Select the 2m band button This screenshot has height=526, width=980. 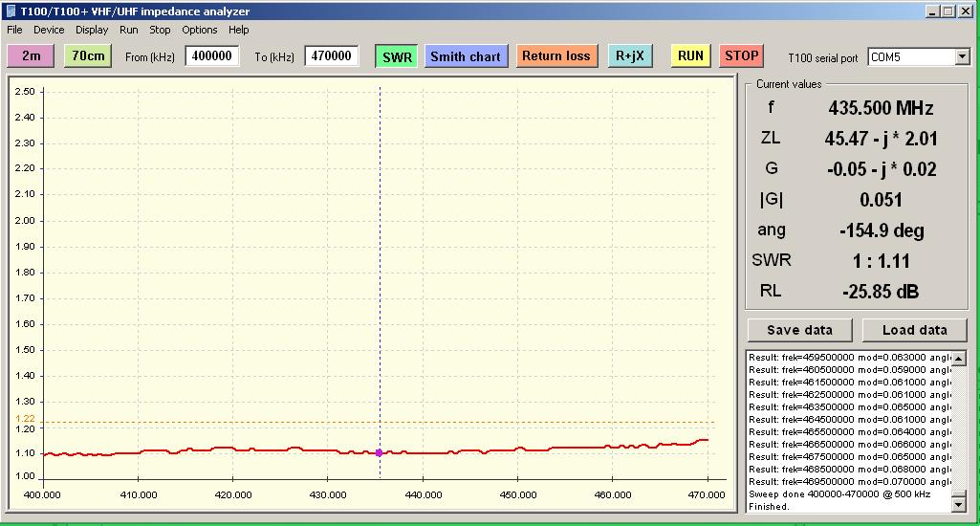pyautogui.click(x=31, y=56)
